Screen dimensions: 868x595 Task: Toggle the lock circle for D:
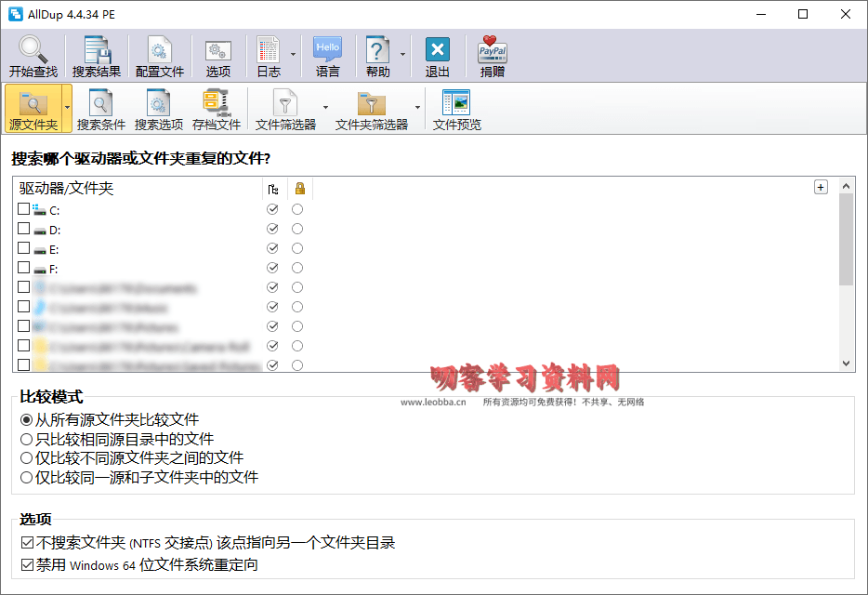[297, 229]
